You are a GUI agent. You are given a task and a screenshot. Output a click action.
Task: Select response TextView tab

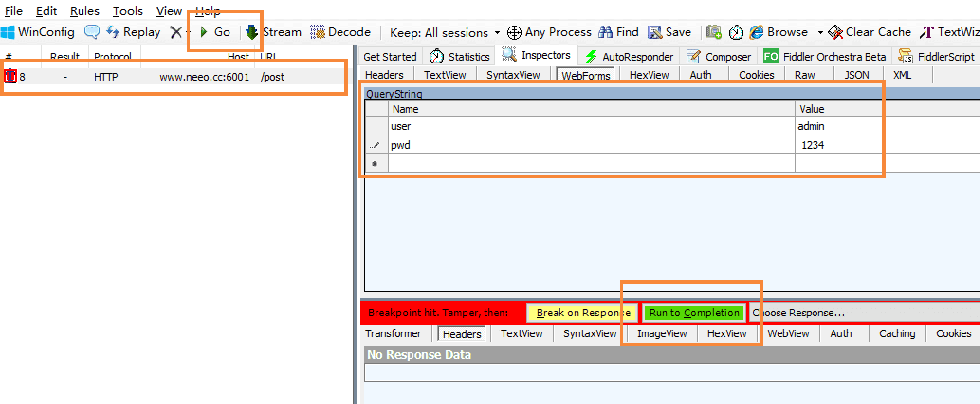[x=522, y=333]
